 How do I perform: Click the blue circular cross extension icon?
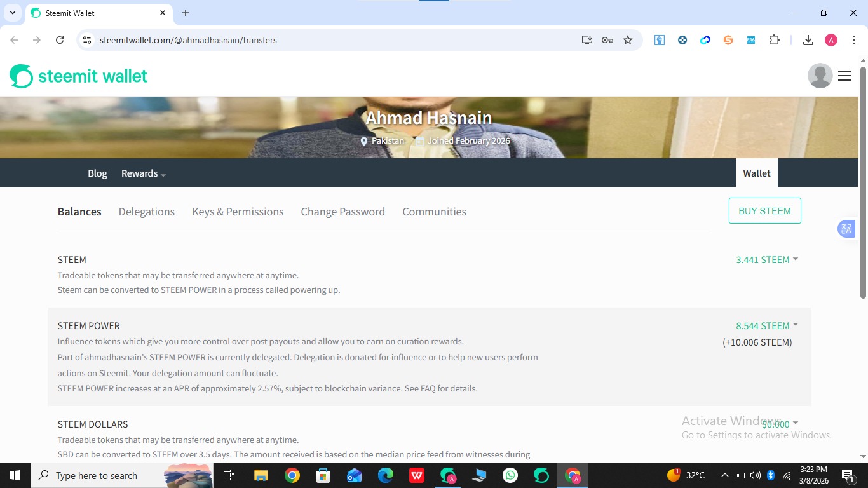pyautogui.click(x=682, y=40)
